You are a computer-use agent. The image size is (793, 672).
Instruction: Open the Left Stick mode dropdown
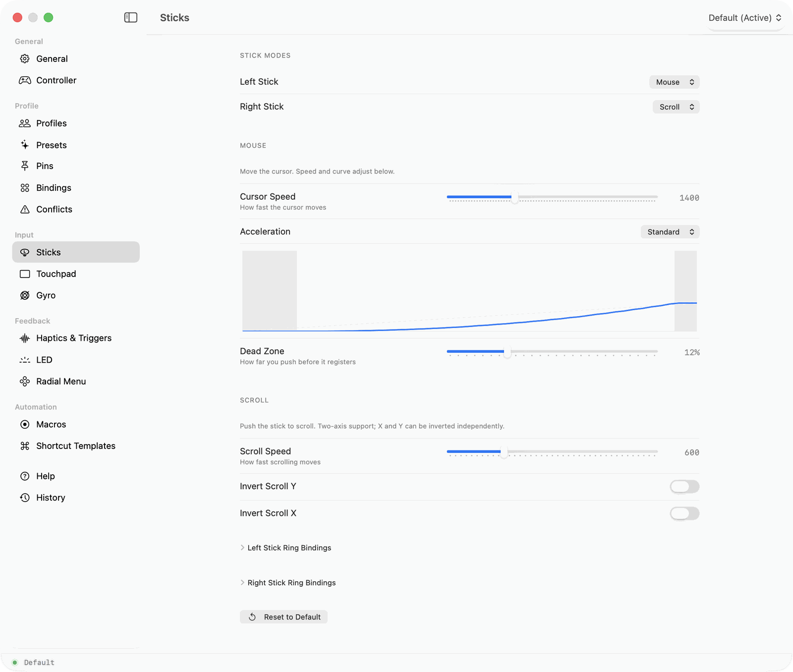click(x=675, y=82)
